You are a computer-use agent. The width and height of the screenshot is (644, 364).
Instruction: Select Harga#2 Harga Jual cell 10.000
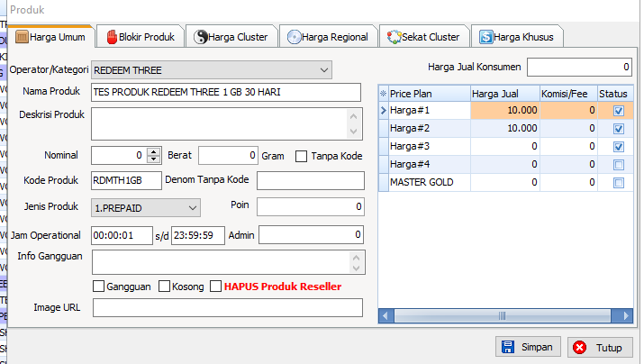click(x=504, y=129)
